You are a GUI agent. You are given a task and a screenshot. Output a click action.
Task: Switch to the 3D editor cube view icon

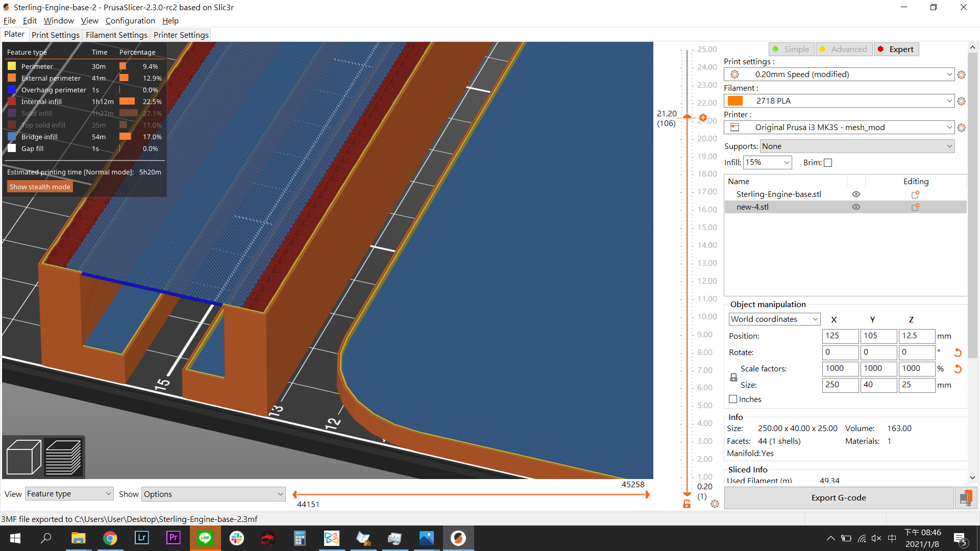[23, 457]
